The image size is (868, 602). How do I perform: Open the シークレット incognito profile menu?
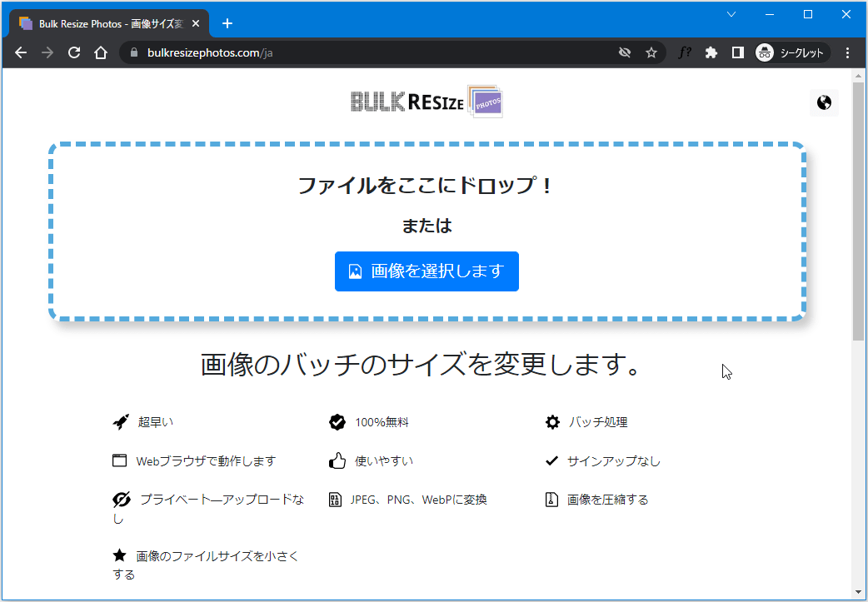792,53
